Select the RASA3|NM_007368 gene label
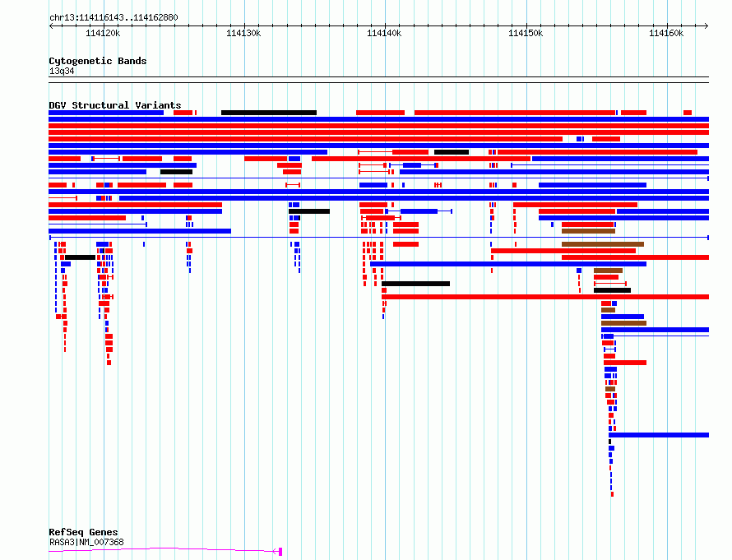The height and width of the screenshot is (560, 732). pyautogui.click(x=86, y=542)
